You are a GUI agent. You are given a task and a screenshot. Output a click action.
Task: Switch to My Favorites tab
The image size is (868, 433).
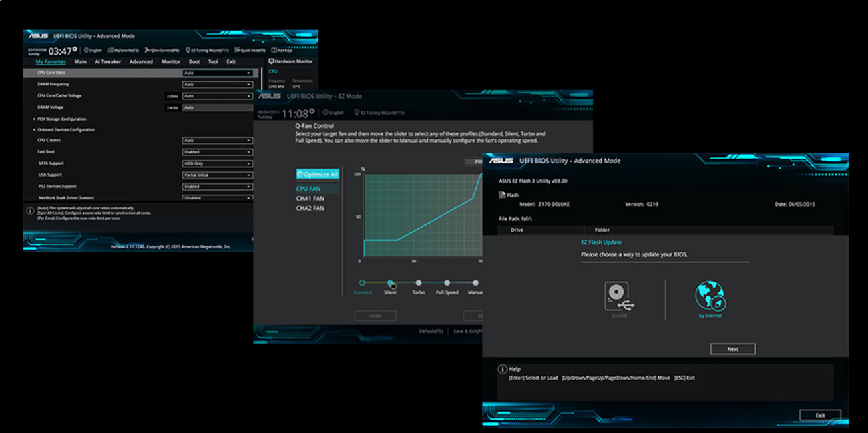tap(51, 61)
